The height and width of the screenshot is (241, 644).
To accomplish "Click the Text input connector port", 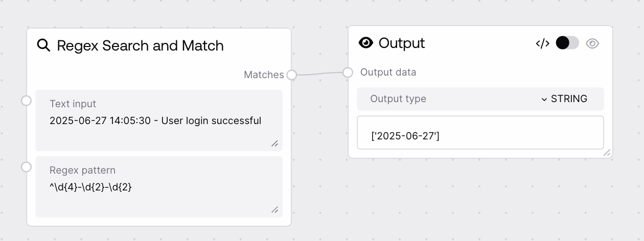I will (x=27, y=101).
